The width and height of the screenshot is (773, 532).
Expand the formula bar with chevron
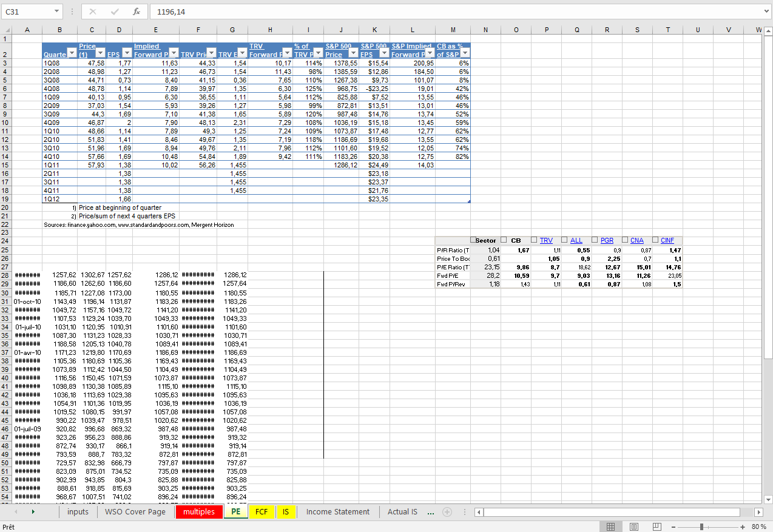[x=767, y=11]
